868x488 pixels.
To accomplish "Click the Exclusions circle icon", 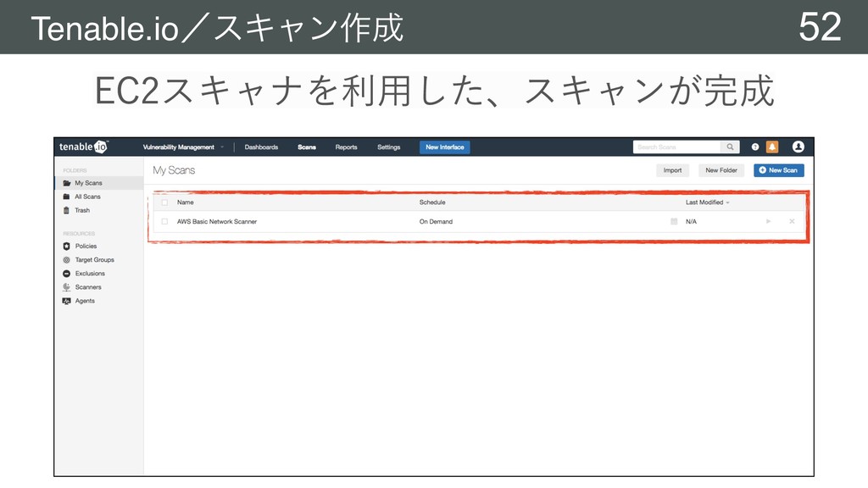I will tap(66, 274).
